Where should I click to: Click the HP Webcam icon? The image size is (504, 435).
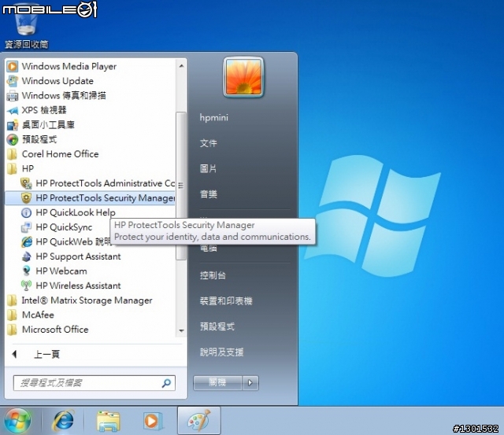(x=26, y=271)
